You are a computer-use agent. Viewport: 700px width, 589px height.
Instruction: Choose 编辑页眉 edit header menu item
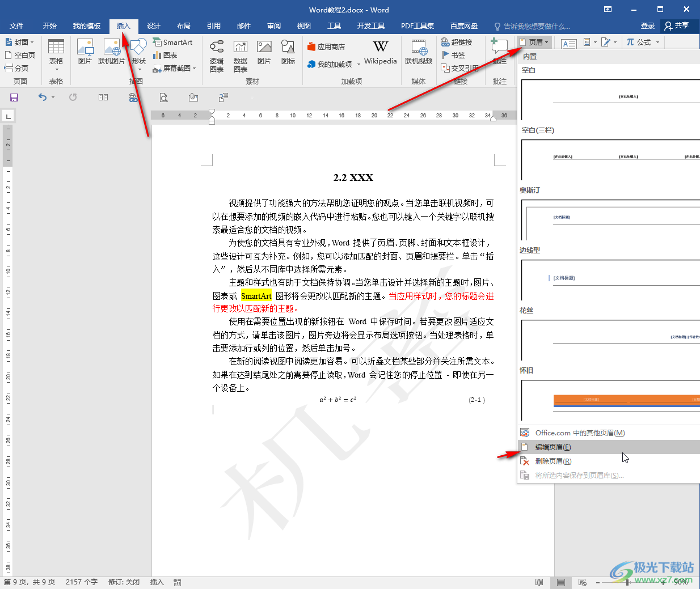[609, 447]
